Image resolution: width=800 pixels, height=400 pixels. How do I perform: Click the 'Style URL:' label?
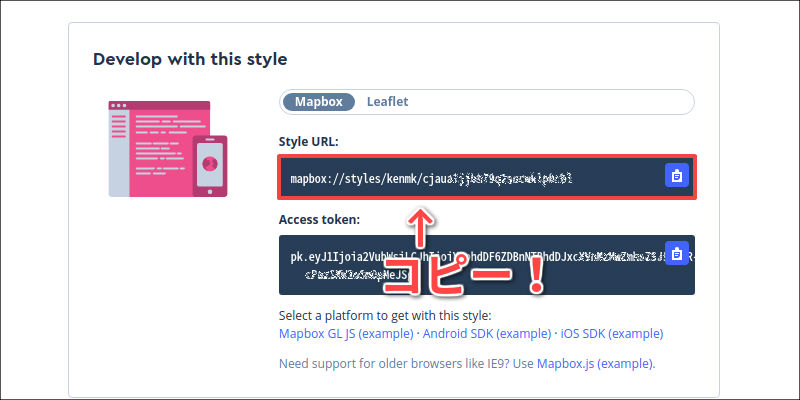click(308, 142)
